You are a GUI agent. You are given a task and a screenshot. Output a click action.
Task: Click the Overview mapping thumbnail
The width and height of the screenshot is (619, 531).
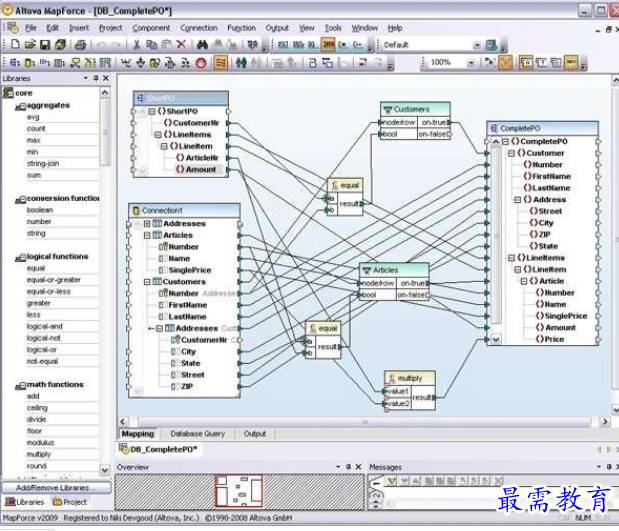(239, 491)
